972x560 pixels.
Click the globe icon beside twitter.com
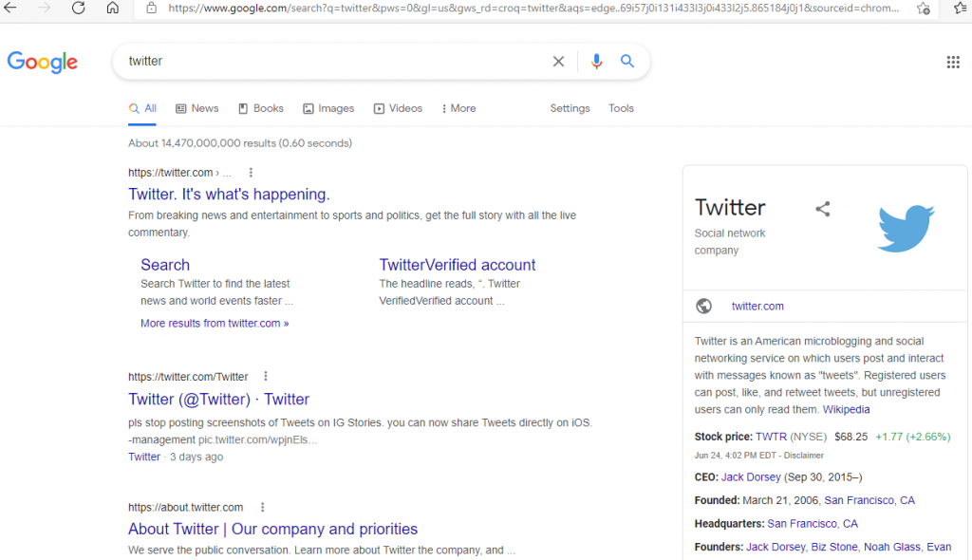coord(703,306)
